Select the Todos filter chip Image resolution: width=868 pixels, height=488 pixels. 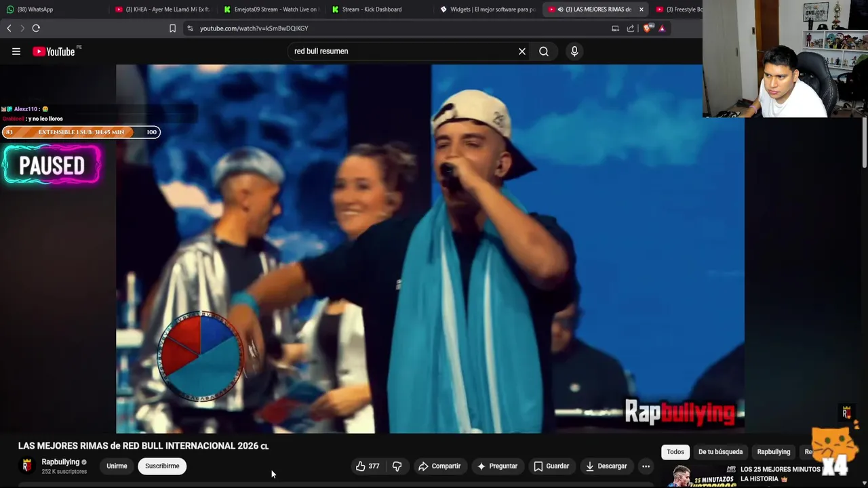(x=675, y=452)
